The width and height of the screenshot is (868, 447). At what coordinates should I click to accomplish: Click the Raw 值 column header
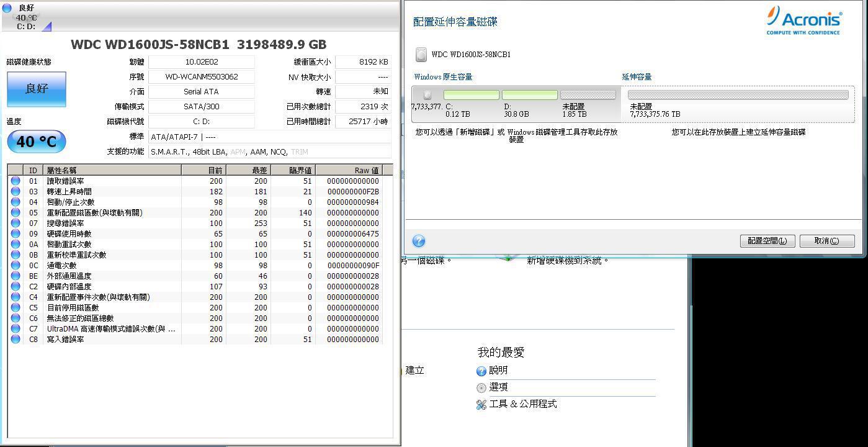[x=366, y=170]
